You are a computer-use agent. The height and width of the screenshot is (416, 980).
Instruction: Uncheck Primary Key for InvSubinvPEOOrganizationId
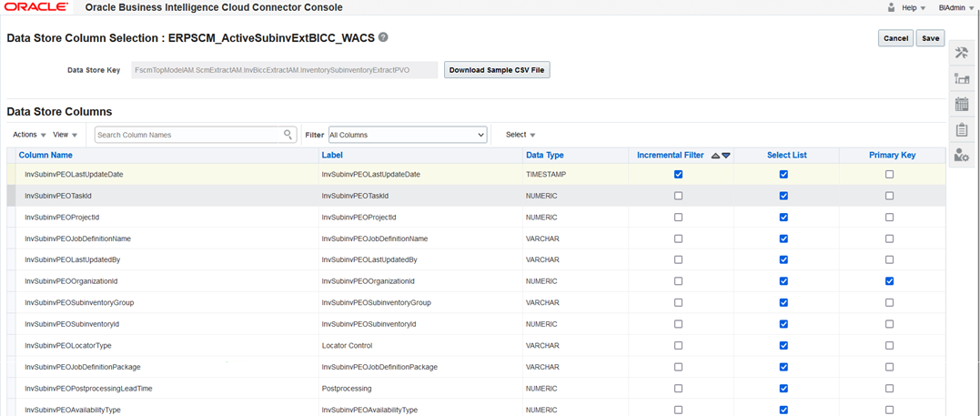pos(889,281)
